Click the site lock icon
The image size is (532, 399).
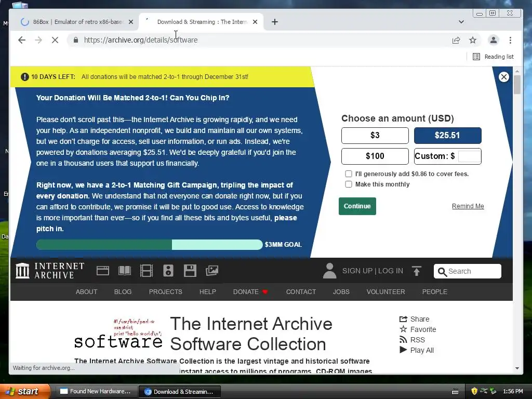click(76, 40)
